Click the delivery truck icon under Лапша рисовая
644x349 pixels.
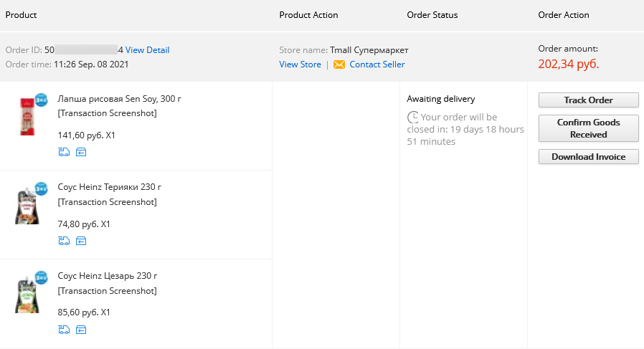tap(64, 152)
